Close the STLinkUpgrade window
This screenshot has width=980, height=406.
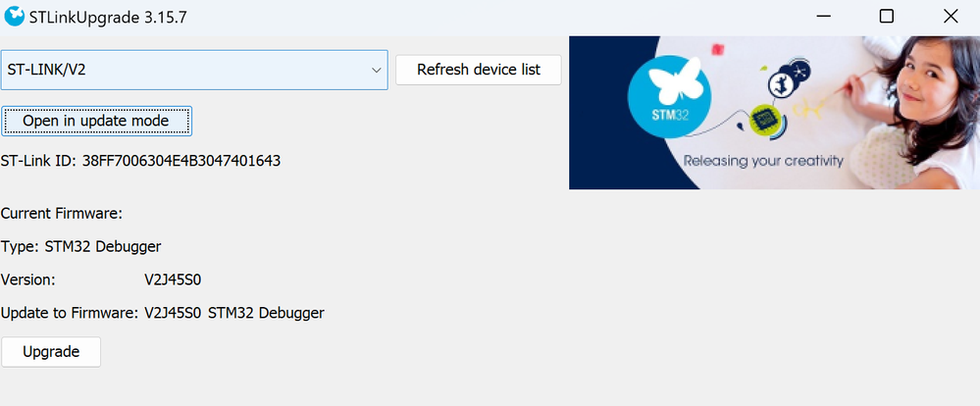click(x=950, y=16)
